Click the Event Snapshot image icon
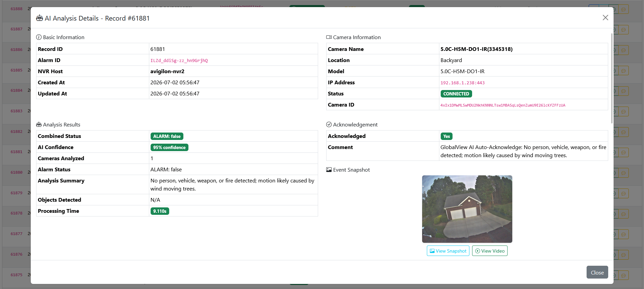Image resolution: width=644 pixels, height=289 pixels. coord(329,170)
